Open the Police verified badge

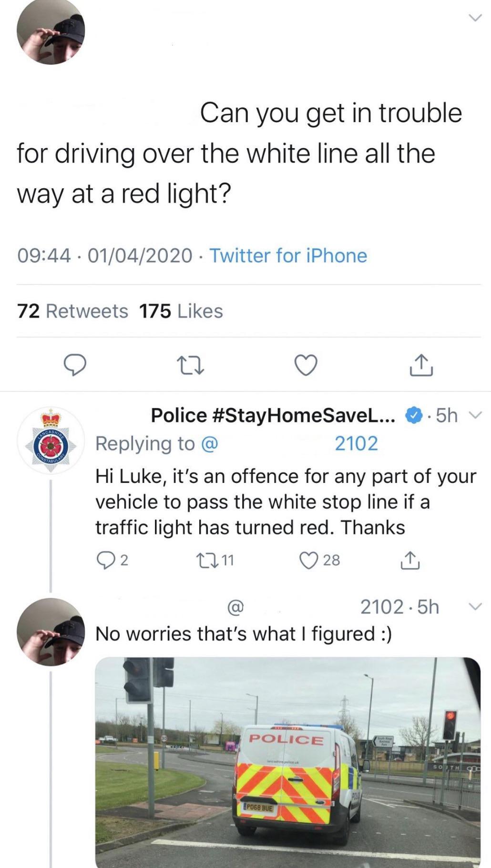click(413, 416)
